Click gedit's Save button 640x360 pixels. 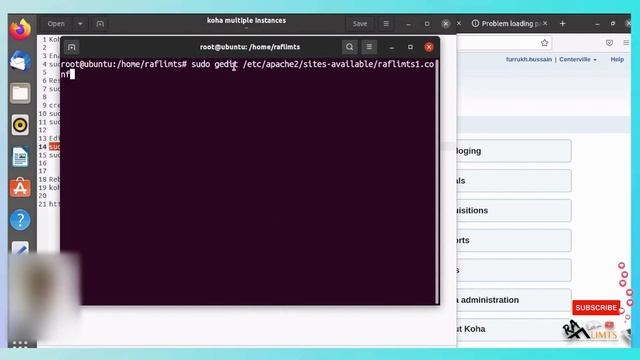(360, 24)
